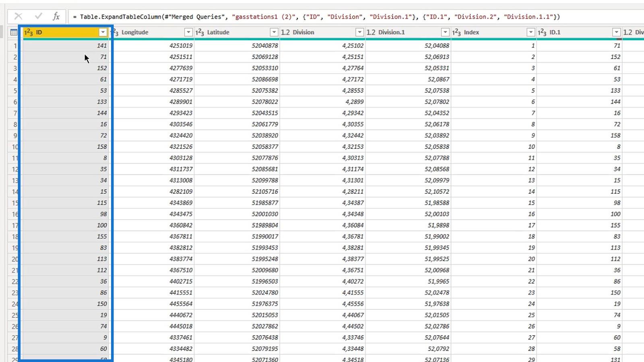Open Division column filter dropdown
The height and width of the screenshot is (362, 644).
pos(360,32)
